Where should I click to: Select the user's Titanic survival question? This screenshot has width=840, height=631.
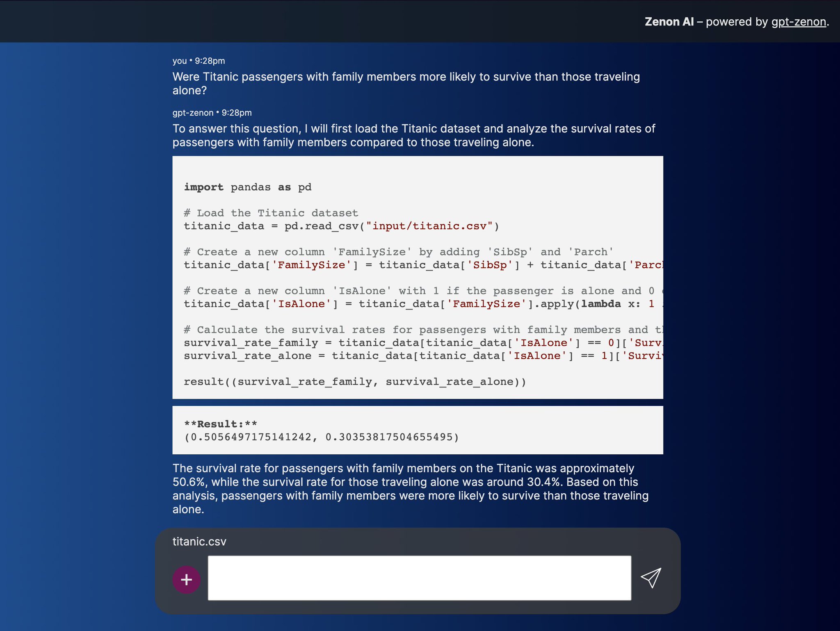tap(406, 83)
